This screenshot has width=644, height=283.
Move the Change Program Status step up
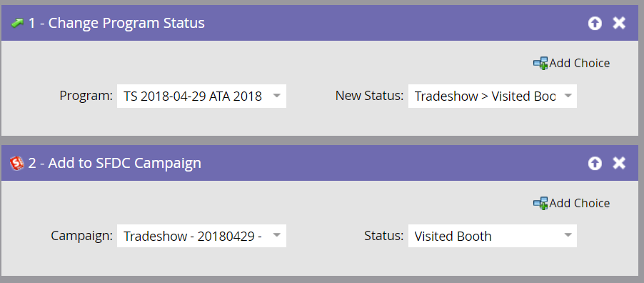(x=594, y=24)
